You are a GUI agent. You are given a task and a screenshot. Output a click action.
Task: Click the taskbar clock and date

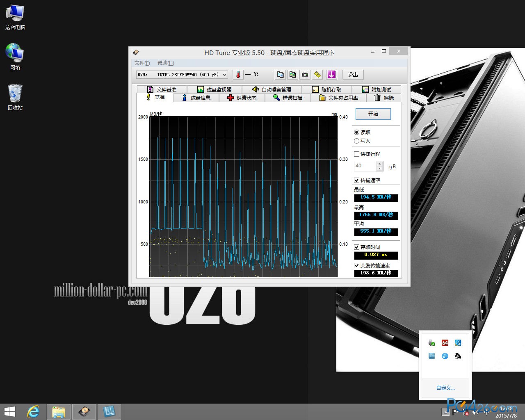coord(506,412)
